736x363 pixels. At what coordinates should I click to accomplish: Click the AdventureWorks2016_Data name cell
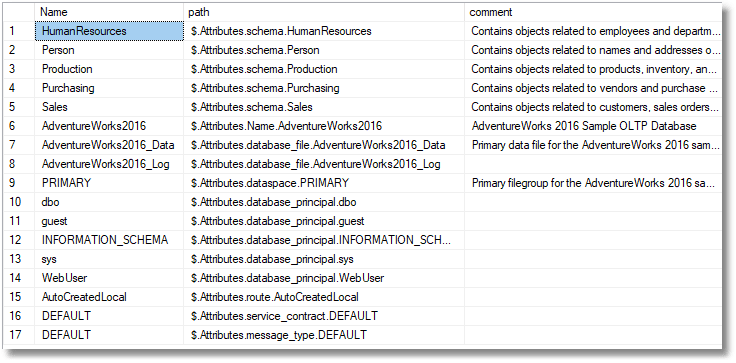pyautogui.click(x=109, y=145)
